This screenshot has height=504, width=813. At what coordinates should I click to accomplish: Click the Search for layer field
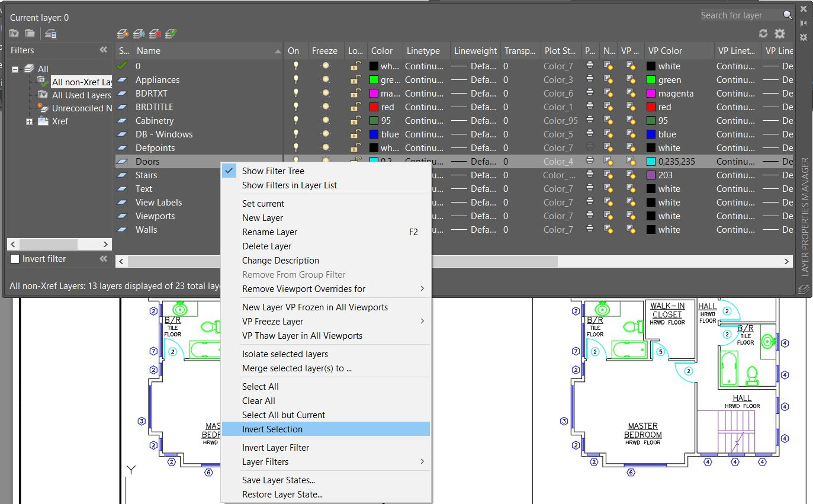coord(740,15)
